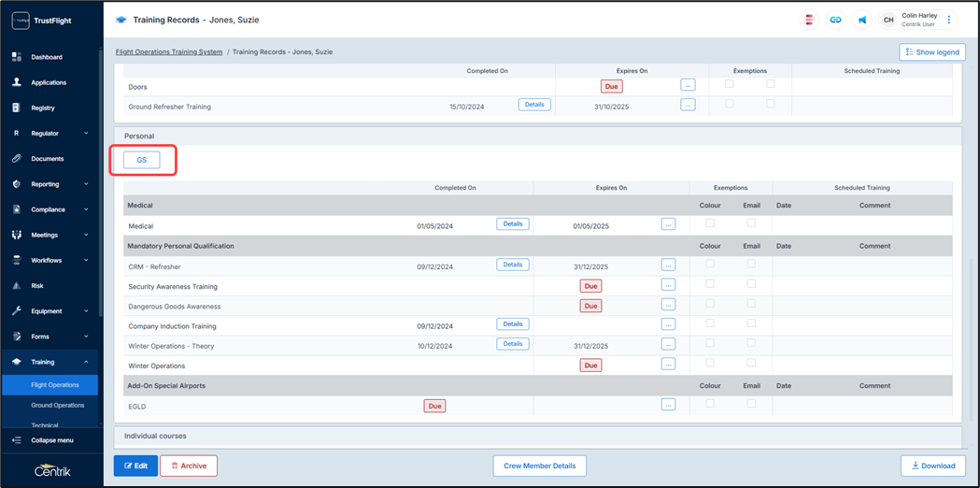Click the megaphone announcements icon
Viewport: 980px width, 488px height.
tap(861, 20)
